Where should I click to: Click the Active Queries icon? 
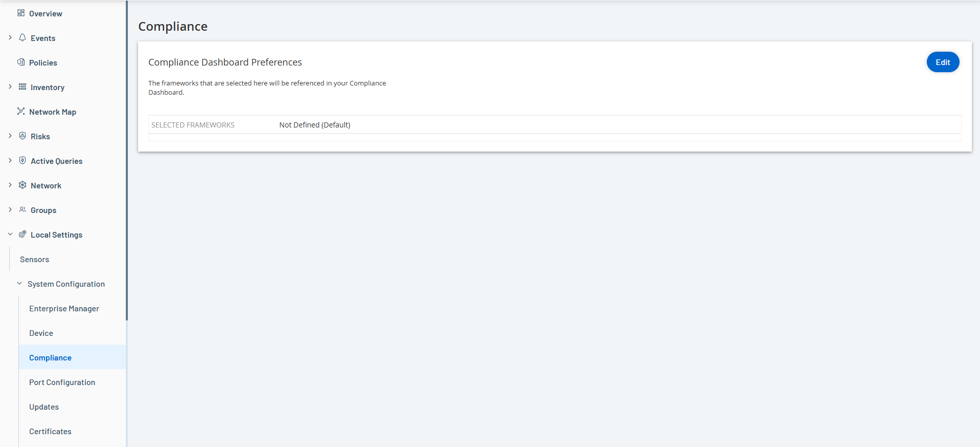click(x=23, y=160)
